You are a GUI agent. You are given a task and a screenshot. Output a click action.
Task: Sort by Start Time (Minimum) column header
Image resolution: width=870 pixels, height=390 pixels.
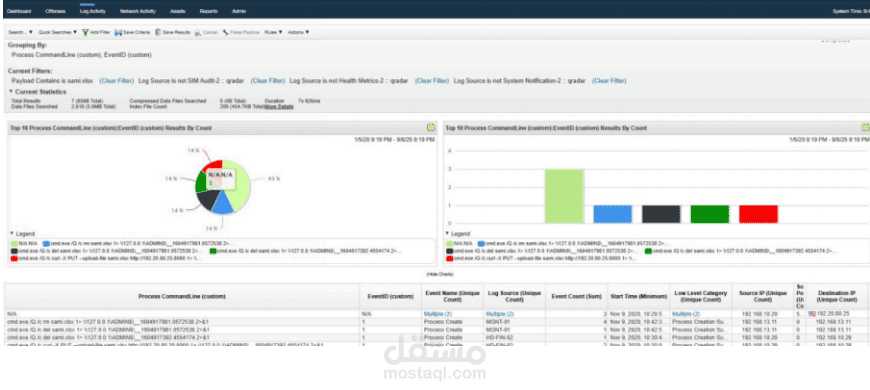(639, 296)
